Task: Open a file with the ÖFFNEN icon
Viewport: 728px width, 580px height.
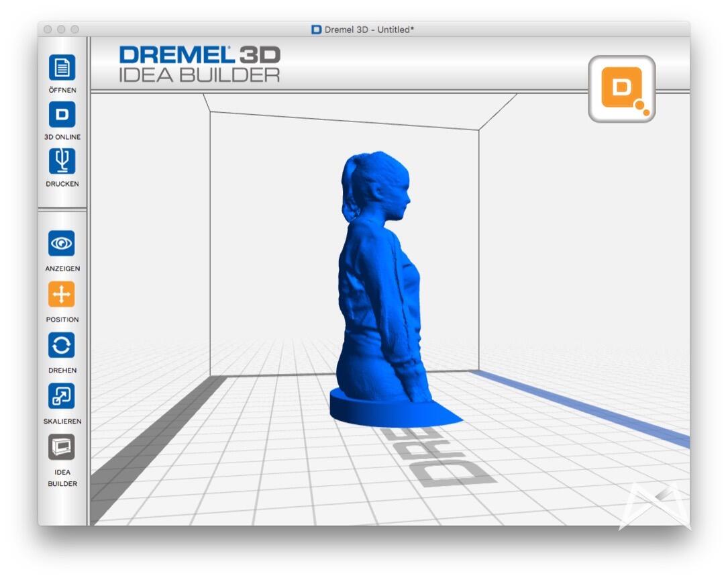Action: (x=62, y=68)
